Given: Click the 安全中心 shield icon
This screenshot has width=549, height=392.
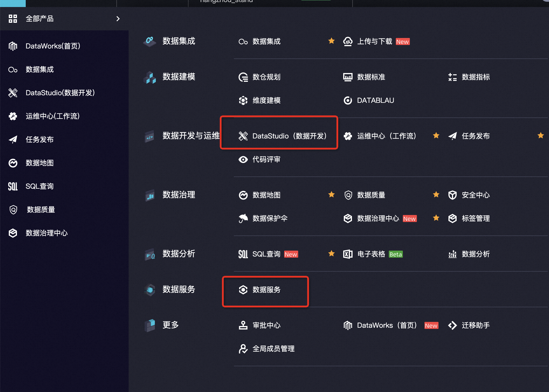Looking at the screenshot, I should coord(453,195).
